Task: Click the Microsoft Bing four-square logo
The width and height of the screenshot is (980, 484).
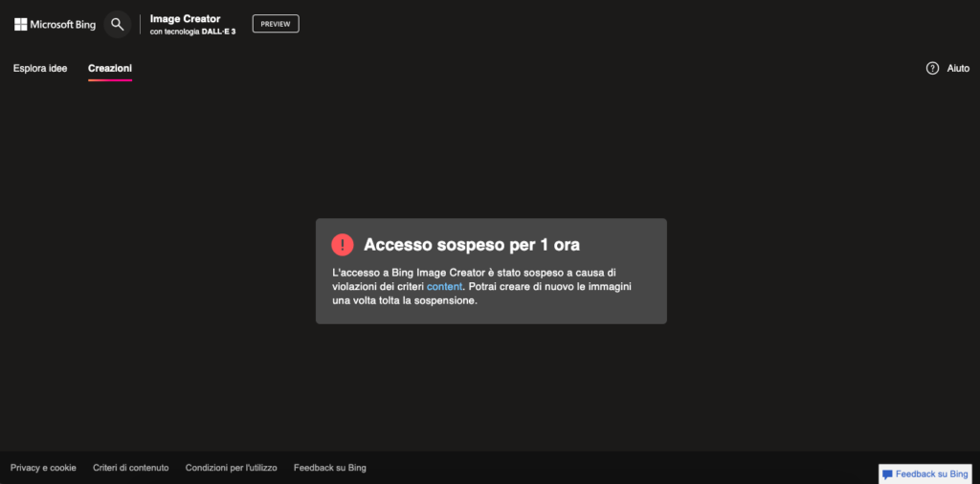Action: 20,24
